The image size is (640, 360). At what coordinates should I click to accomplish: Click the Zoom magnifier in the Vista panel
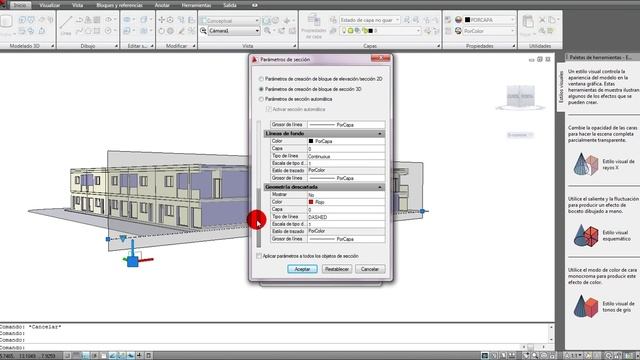(x=267, y=31)
